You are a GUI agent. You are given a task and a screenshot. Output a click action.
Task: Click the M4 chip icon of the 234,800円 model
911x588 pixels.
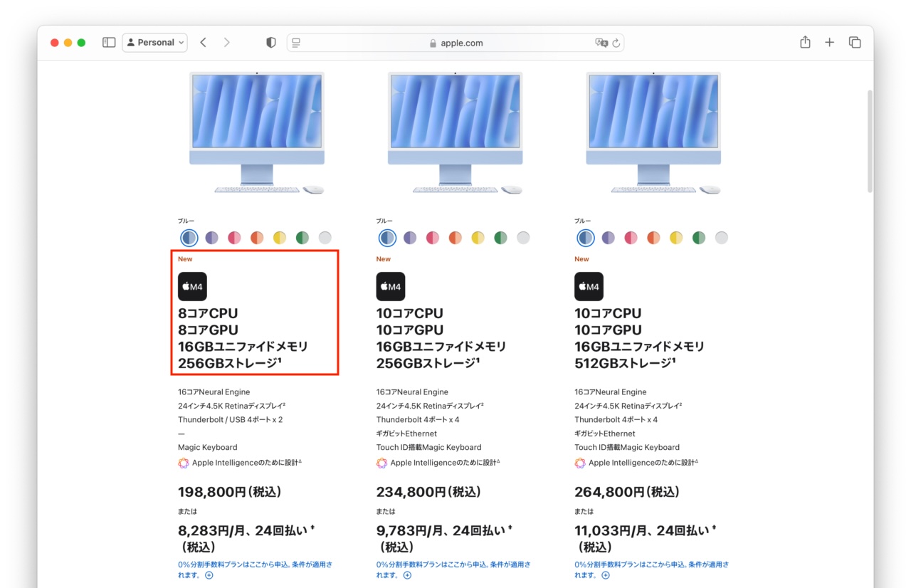coord(391,286)
